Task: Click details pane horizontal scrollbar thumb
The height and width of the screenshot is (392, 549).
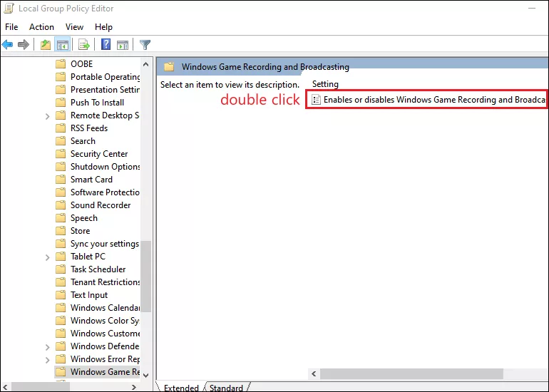Action: pyautogui.click(x=411, y=373)
